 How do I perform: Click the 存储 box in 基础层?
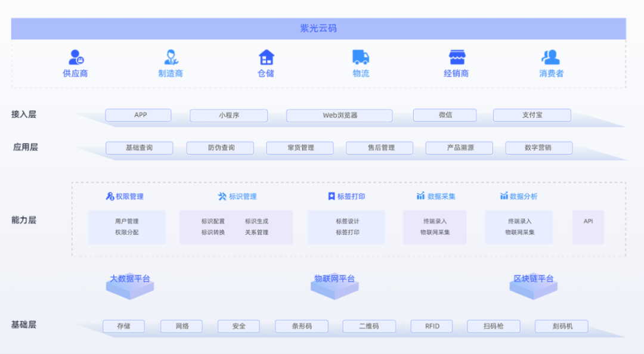tap(123, 326)
